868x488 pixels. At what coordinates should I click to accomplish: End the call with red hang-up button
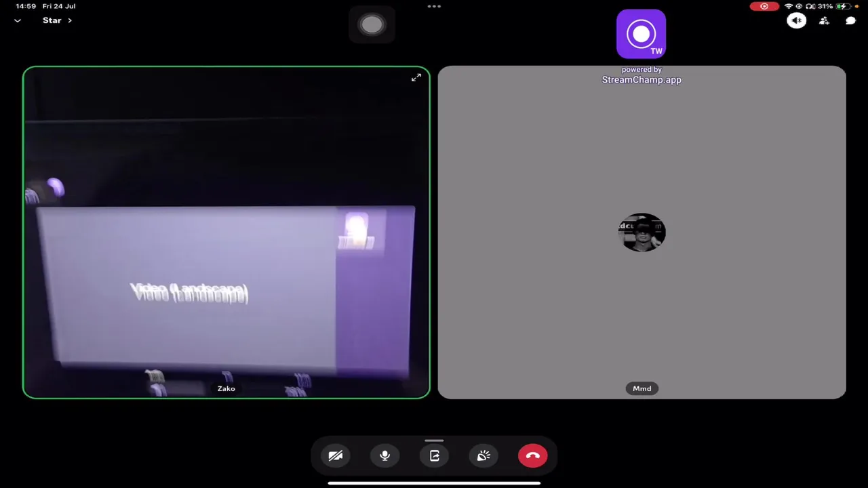click(533, 456)
